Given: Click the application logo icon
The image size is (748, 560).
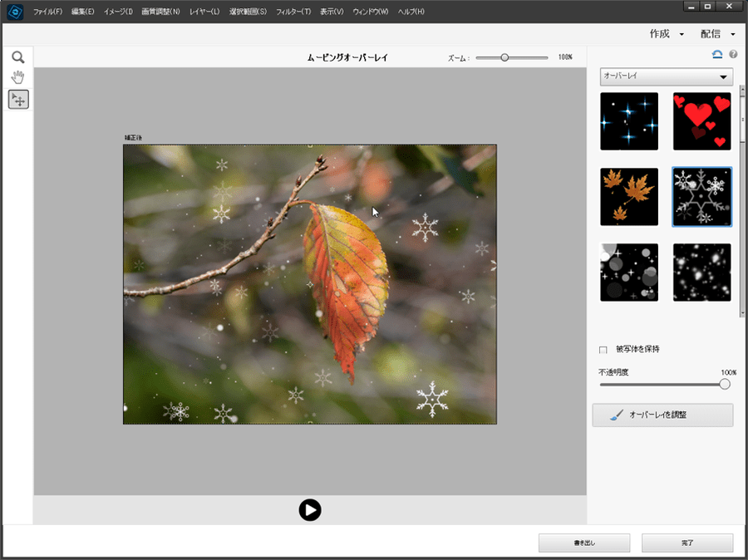Looking at the screenshot, I should point(14,12).
